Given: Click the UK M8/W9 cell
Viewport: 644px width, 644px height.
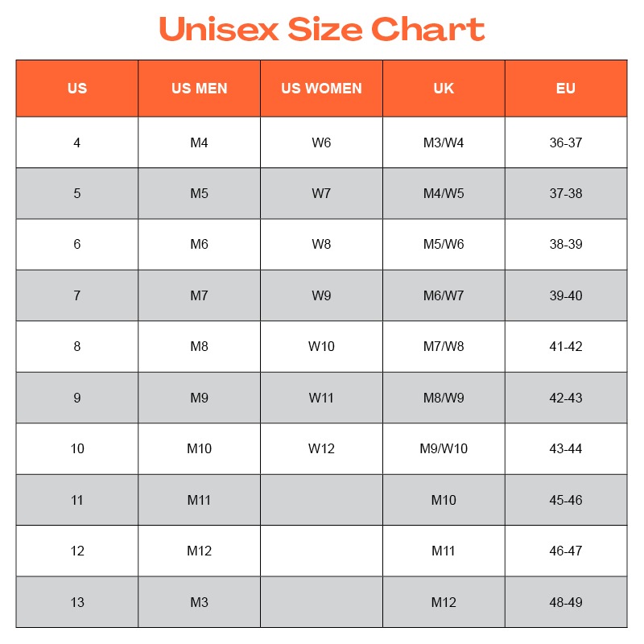Looking at the screenshot, I should click(444, 398).
